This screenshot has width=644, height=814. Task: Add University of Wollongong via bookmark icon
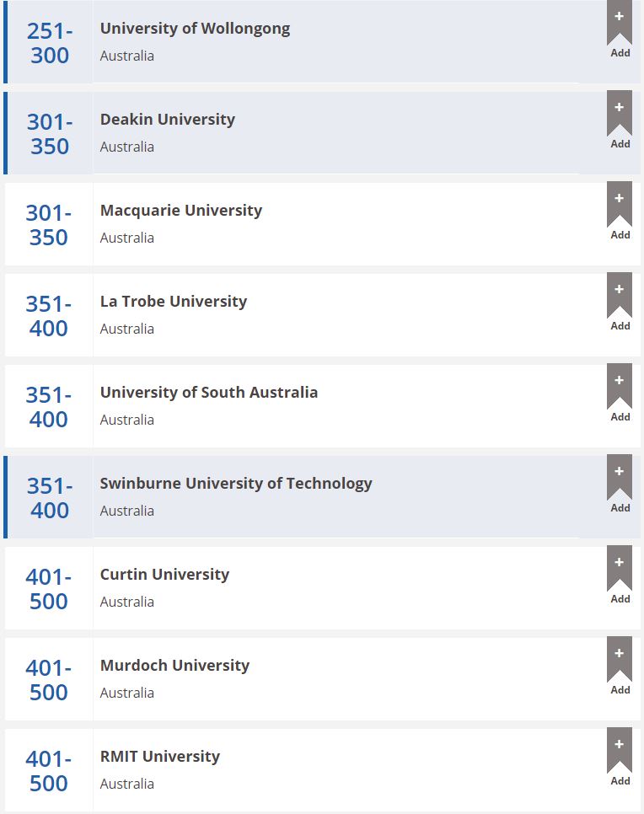coord(620,24)
